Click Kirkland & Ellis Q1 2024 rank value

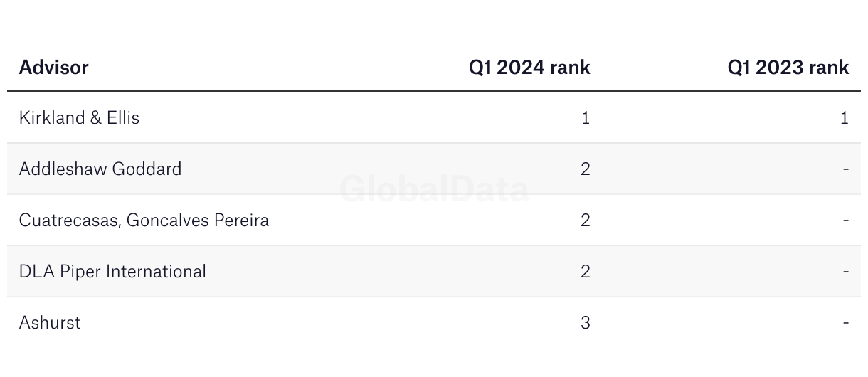585,117
